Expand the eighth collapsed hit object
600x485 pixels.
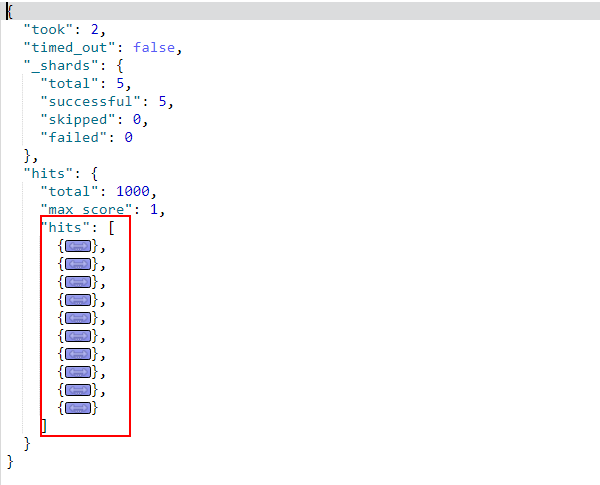tap(78, 372)
